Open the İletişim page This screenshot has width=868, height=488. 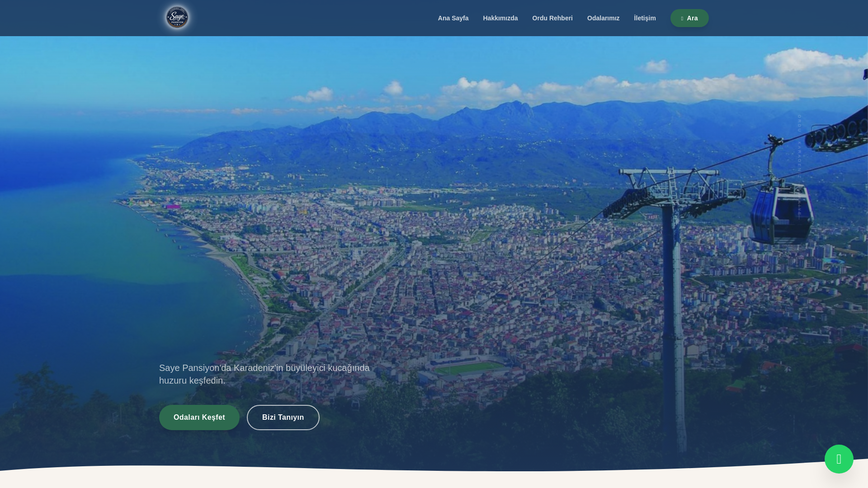645,18
